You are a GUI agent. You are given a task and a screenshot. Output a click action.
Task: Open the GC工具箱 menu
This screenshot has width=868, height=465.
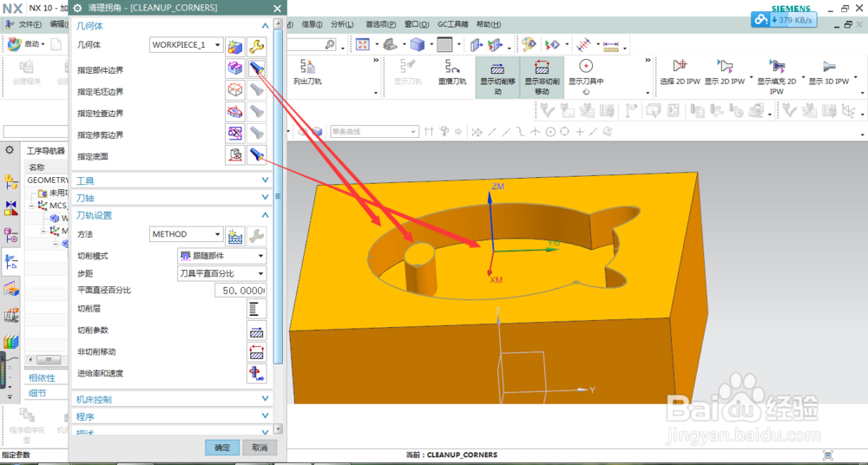[453, 24]
